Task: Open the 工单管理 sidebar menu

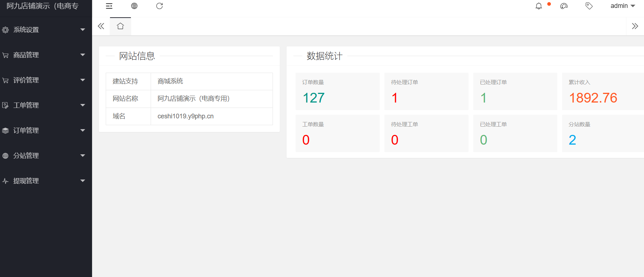Action: 43,105
